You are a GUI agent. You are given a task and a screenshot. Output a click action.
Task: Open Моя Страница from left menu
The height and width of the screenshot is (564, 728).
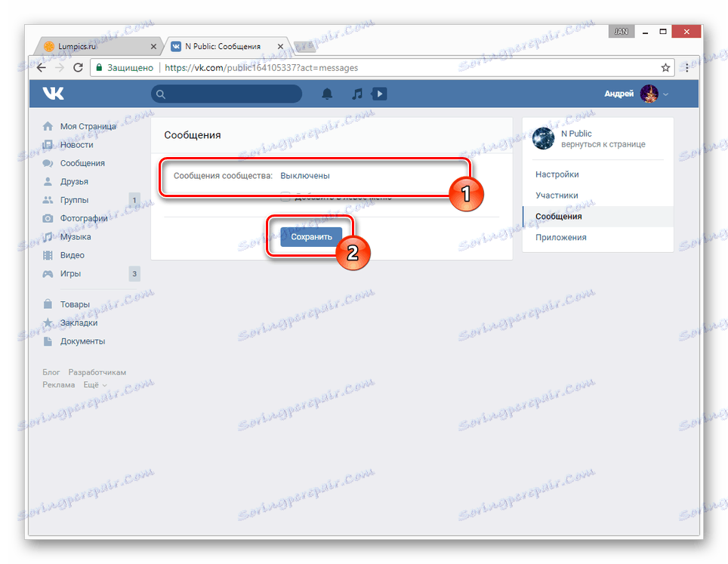(88, 126)
